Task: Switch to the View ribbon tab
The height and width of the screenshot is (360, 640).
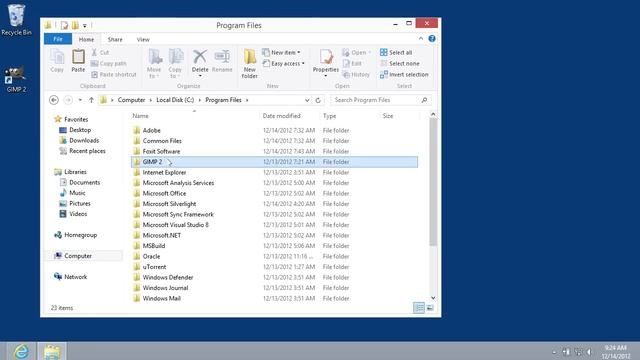Action: tap(143, 40)
